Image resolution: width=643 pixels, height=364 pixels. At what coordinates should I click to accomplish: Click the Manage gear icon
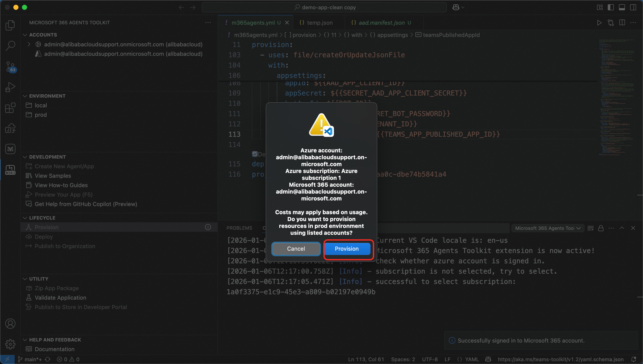tap(10, 344)
